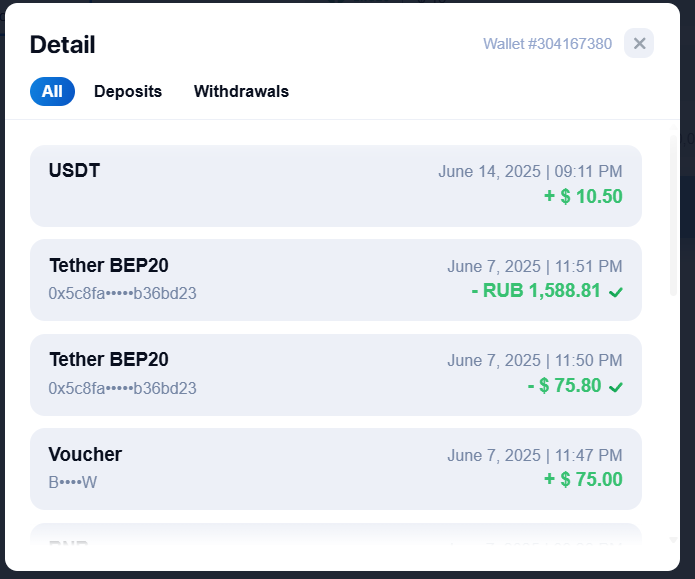The image size is (695, 579).
Task: Select the All filter tab
Action: pyautogui.click(x=52, y=92)
